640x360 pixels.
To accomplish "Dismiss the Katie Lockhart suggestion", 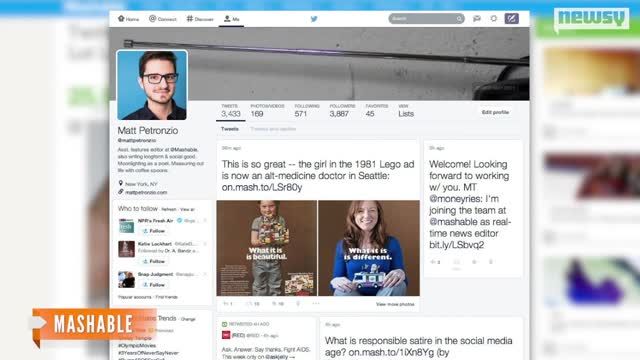I will tap(205, 244).
